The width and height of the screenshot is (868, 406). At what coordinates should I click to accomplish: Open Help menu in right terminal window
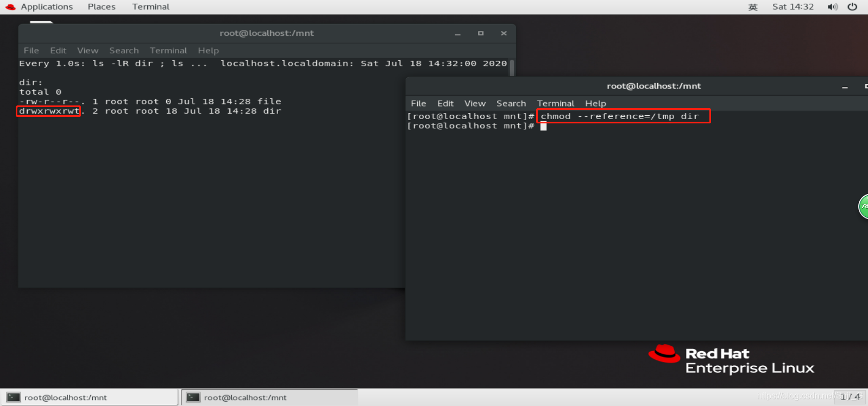tap(595, 103)
